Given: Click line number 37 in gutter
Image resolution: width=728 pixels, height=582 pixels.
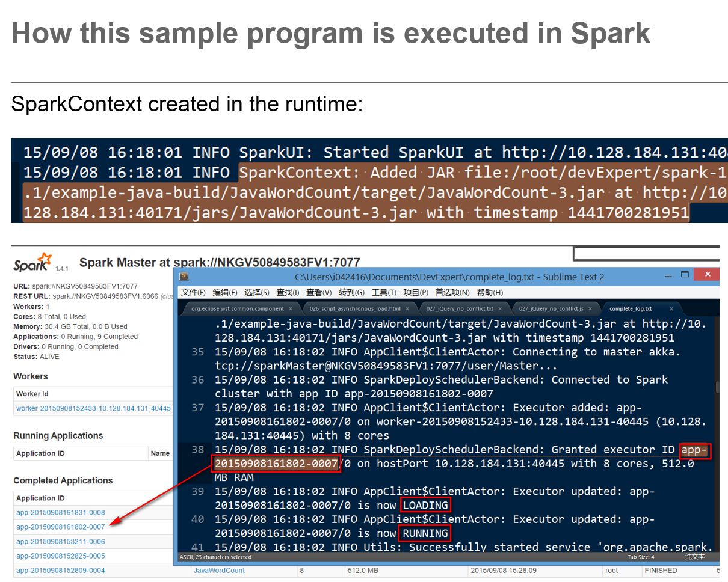Looking at the screenshot, I should tap(198, 408).
